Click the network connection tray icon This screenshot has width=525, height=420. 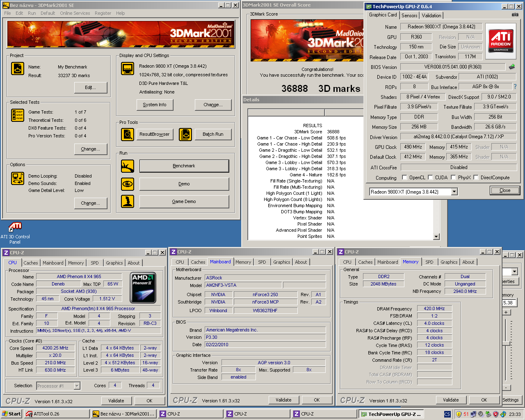tap(473, 414)
